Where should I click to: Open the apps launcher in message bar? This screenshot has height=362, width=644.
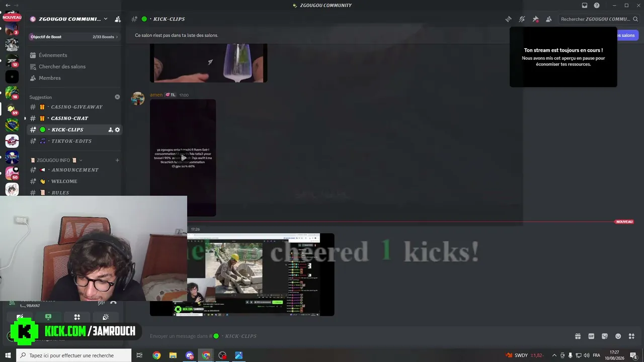[632, 336]
